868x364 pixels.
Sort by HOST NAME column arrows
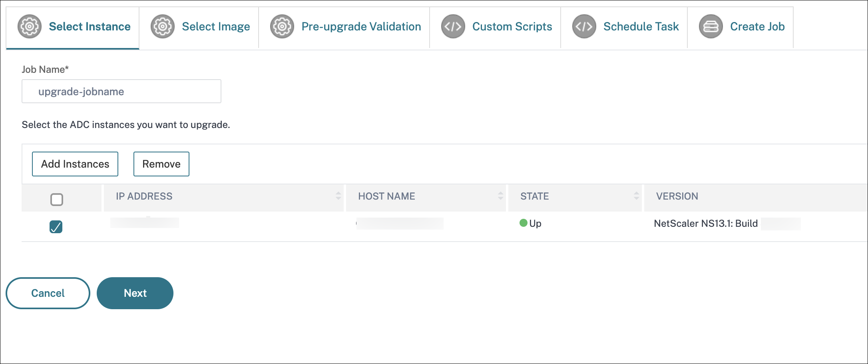point(501,196)
